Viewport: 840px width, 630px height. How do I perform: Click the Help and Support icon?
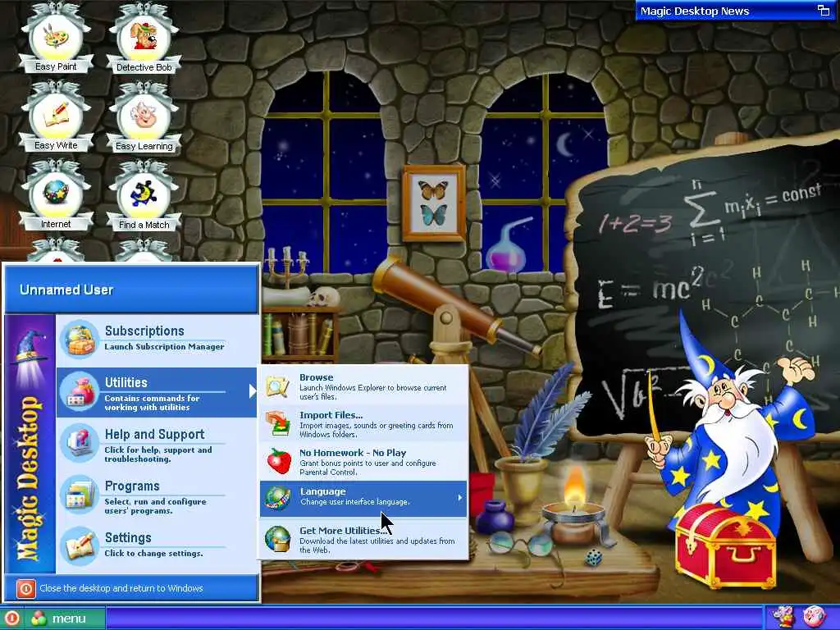[x=80, y=442]
